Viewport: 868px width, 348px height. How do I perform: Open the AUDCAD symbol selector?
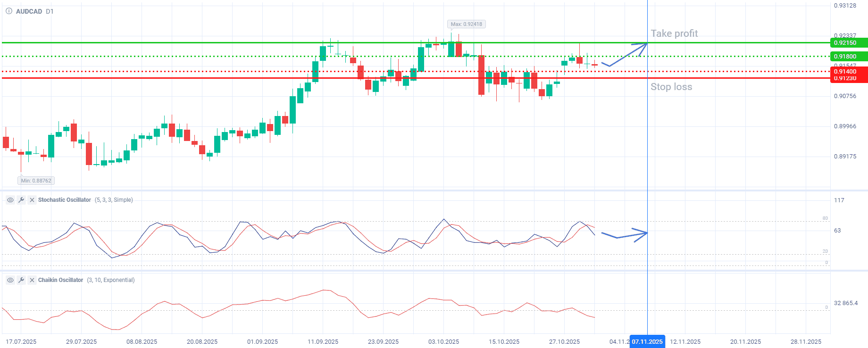29,11
